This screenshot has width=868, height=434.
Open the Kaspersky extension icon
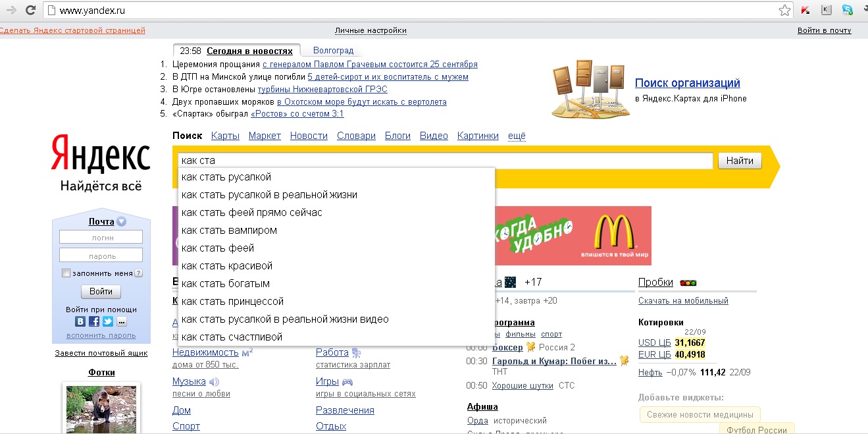click(805, 10)
